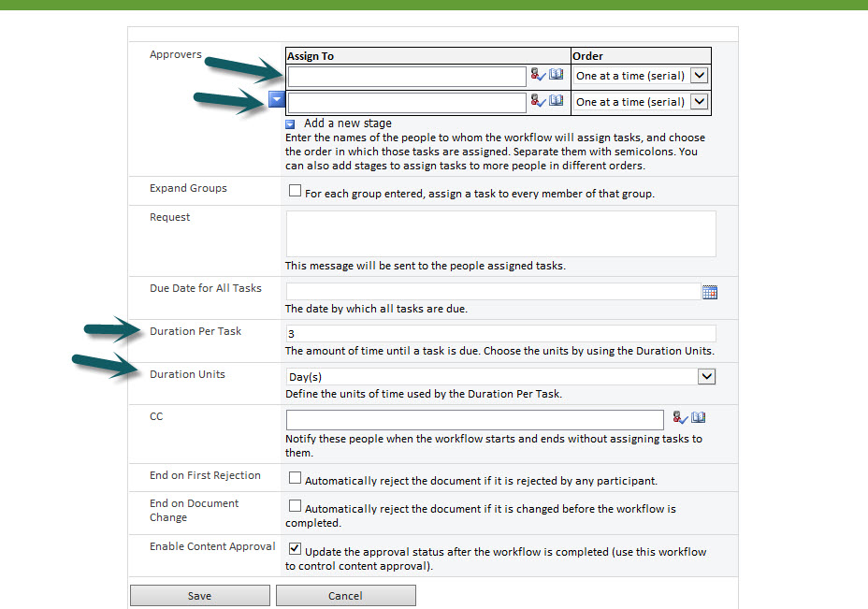Open address book Browse icon beside CC field
868x609 pixels.
[699, 417]
